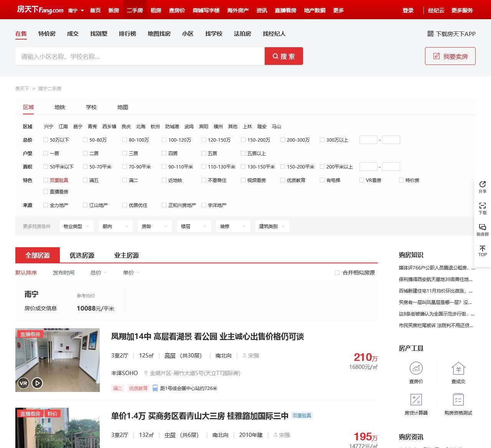Screen dimensions: 491x448
Task: Open the 朝向 orientation dropdown
Action: 115,226
